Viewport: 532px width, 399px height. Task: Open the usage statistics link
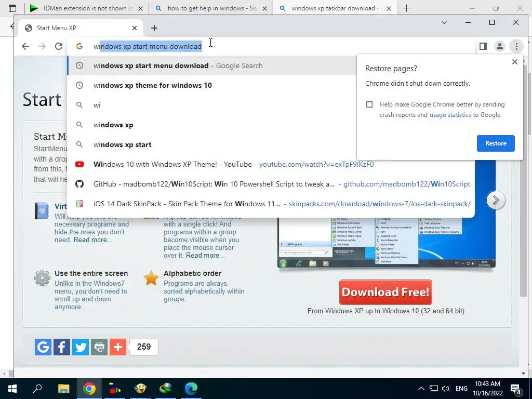[x=450, y=115]
